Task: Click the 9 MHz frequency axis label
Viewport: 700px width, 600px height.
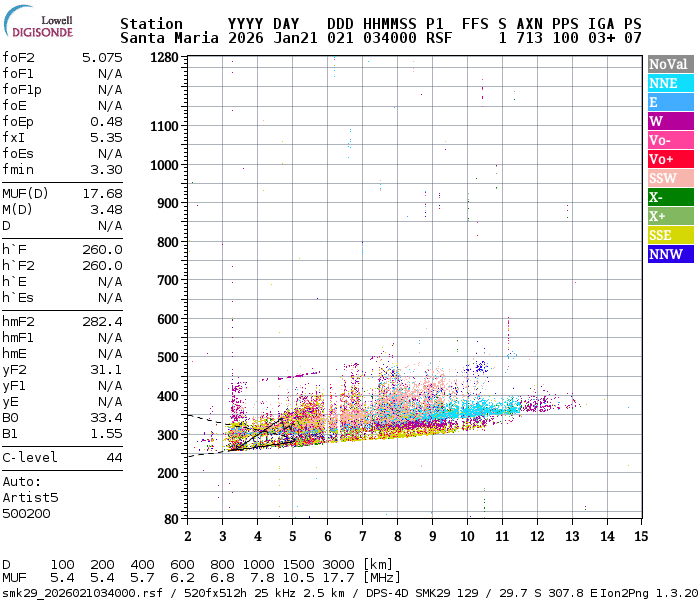Action: 432,536
